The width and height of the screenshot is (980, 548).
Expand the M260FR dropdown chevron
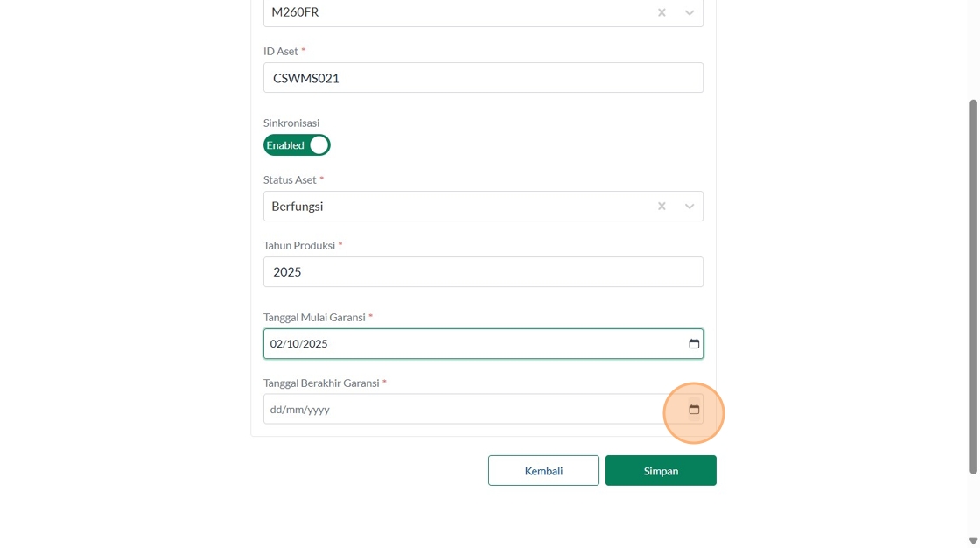[x=689, y=12]
